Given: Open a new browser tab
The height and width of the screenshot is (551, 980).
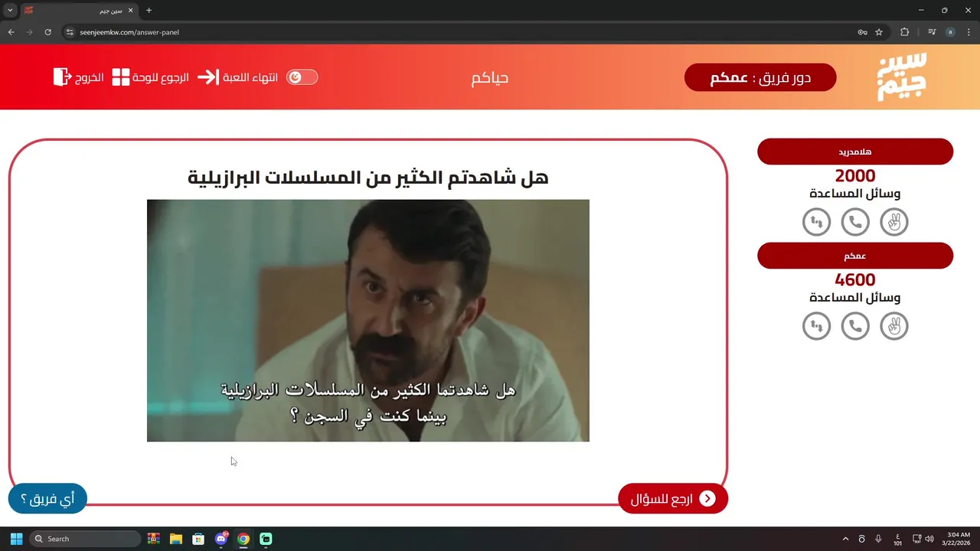Looking at the screenshot, I should pos(149,11).
